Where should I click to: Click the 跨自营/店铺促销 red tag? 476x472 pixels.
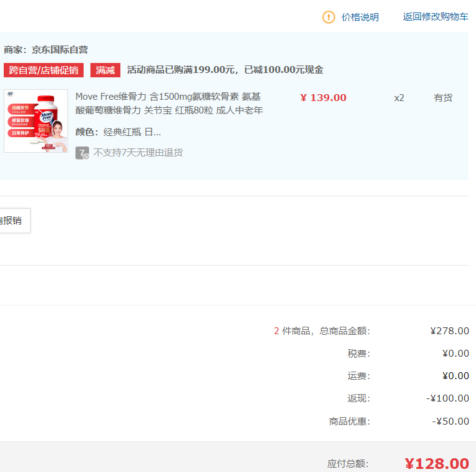tap(44, 70)
